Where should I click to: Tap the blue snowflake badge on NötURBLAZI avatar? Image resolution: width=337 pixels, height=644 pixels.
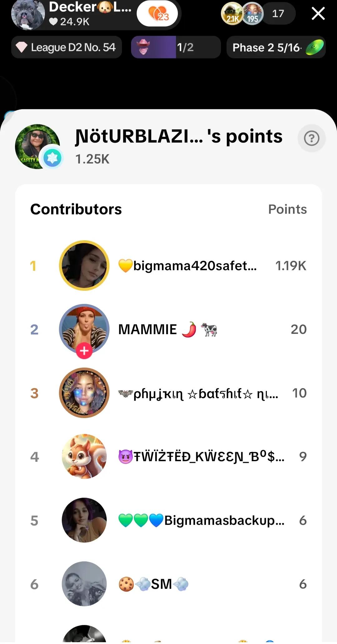52,158
